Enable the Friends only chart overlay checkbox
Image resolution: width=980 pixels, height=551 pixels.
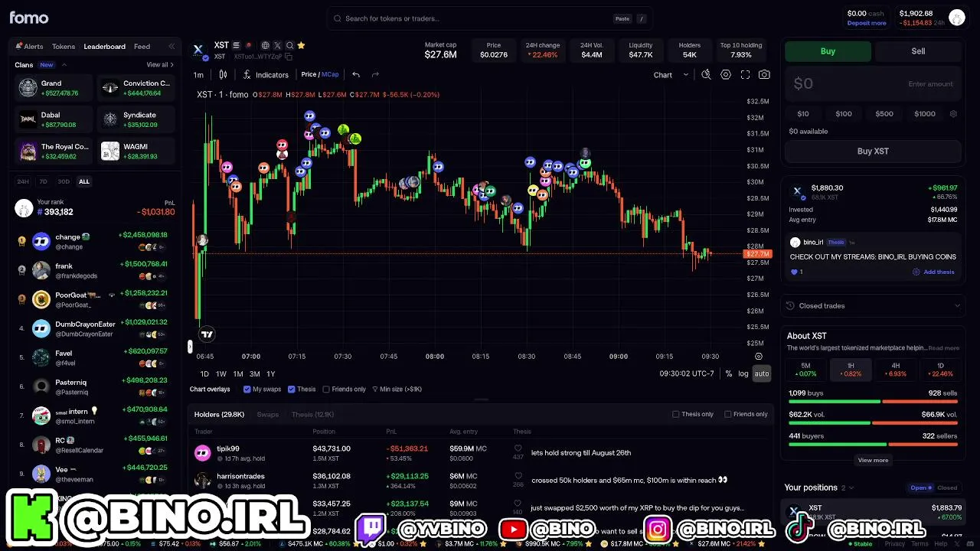[326, 390]
